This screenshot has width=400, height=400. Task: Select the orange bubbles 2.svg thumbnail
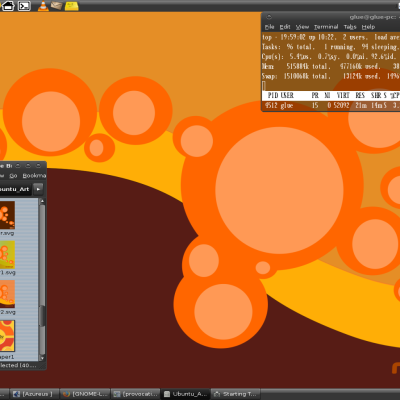pyautogui.click(x=7, y=294)
